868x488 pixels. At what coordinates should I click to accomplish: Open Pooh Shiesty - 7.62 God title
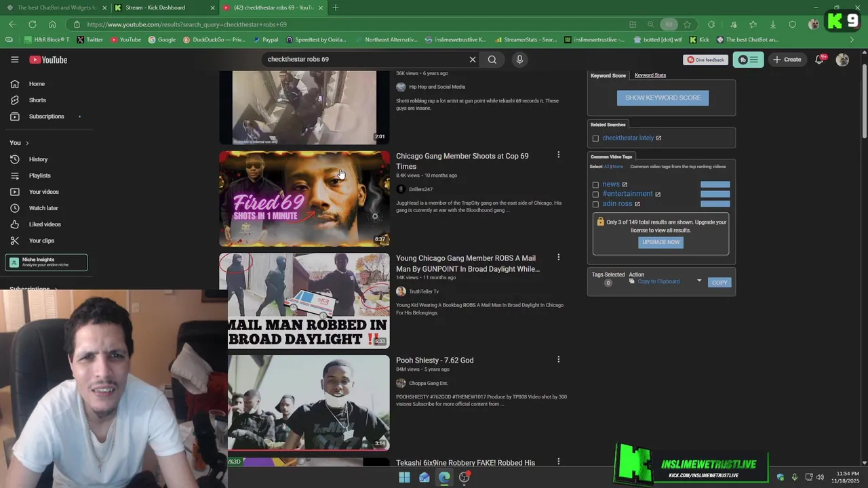pyautogui.click(x=435, y=360)
